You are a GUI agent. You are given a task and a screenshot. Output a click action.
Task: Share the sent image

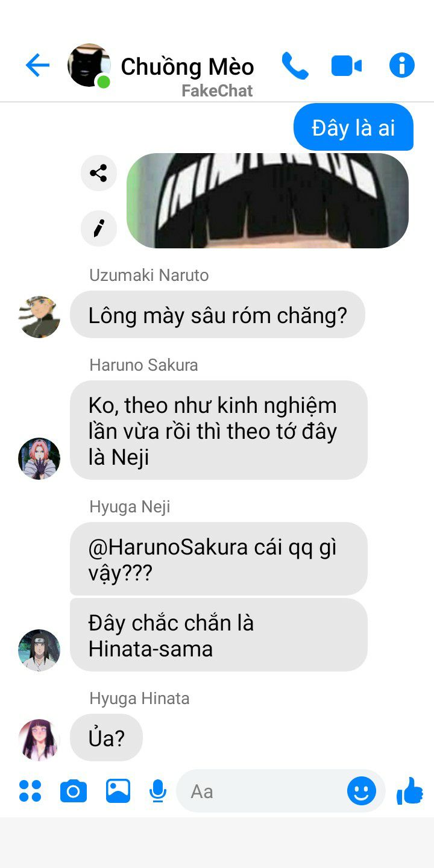98,173
